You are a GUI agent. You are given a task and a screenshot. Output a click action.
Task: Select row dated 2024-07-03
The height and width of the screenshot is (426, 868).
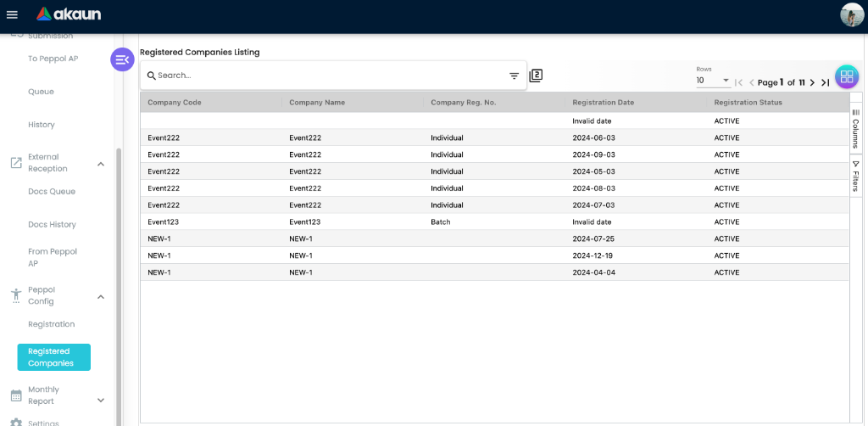(x=494, y=205)
